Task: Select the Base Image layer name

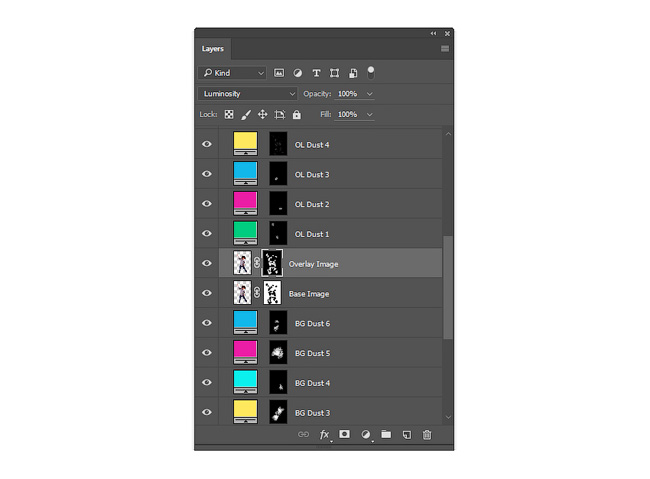Action: point(309,294)
